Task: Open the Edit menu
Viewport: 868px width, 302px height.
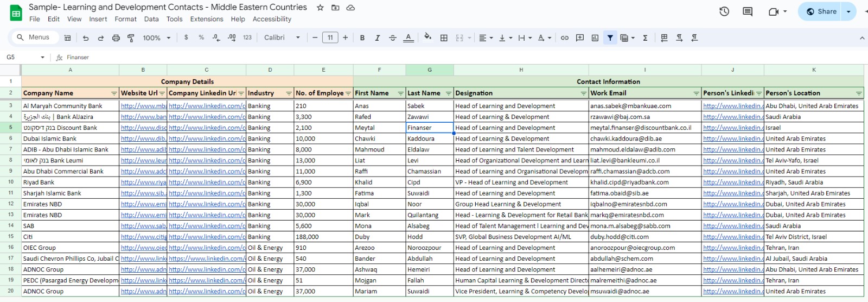Action: pyautogui.click(x=54, y=19)
